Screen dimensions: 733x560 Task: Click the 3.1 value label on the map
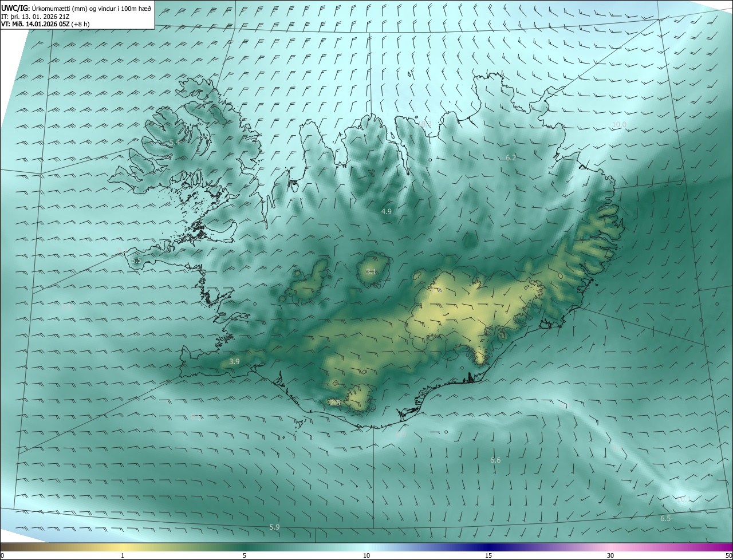pos(371,271)
